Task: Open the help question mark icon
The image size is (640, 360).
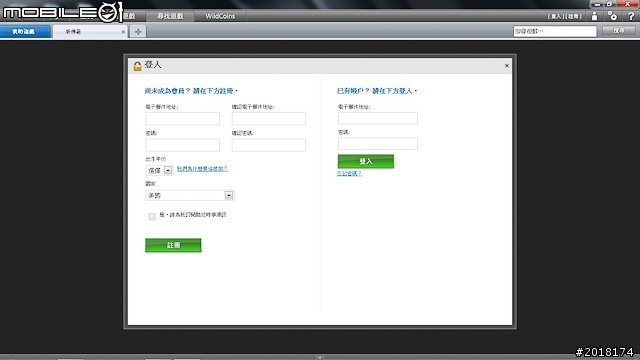Action: click(631, 16)
